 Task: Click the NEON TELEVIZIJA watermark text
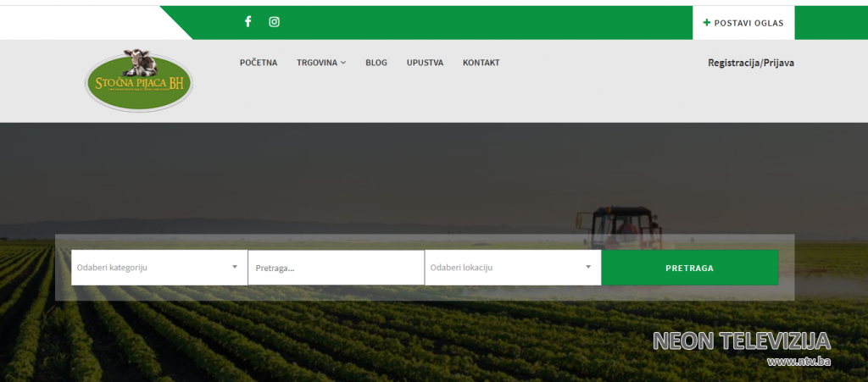(x=741, y=341)
